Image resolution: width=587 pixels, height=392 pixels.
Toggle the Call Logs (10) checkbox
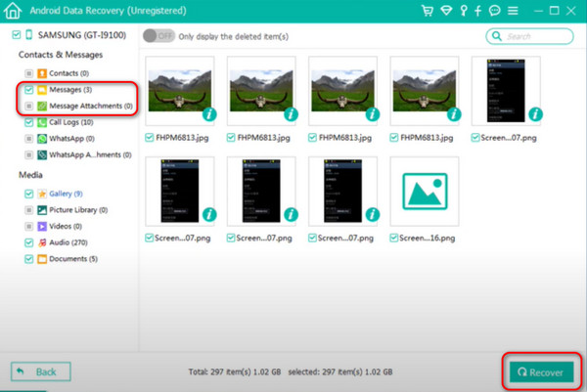28,122
